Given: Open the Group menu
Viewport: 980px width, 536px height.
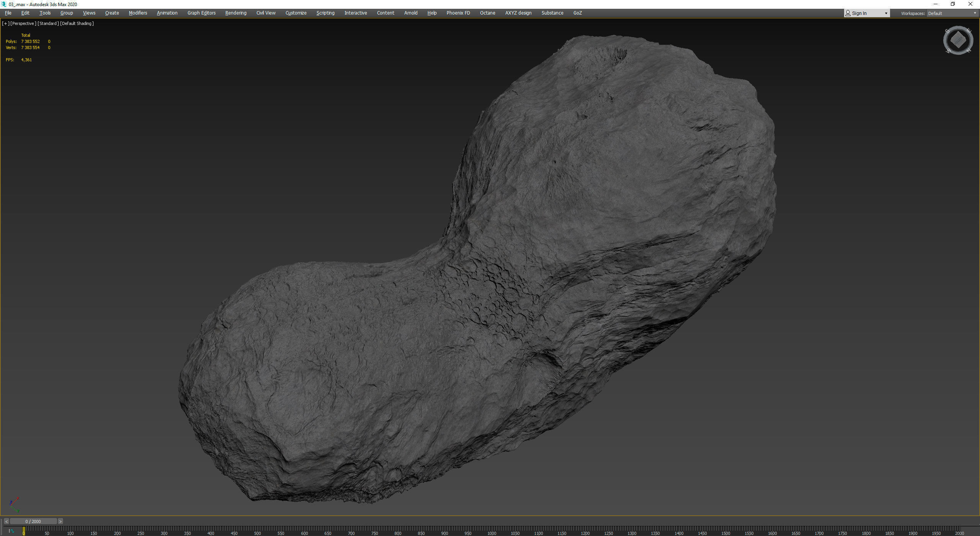Looking at the screenshot, I should (x=67, y=13).
